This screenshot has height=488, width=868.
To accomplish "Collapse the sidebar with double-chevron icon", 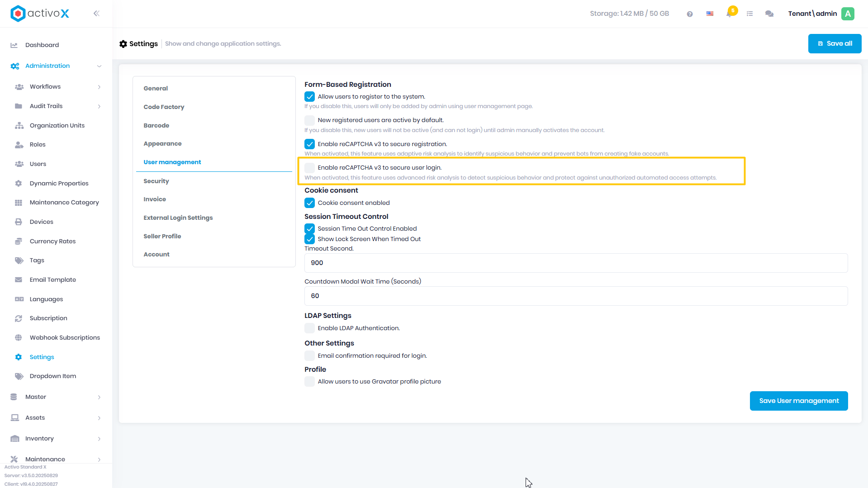I will [x=96, y=14].
